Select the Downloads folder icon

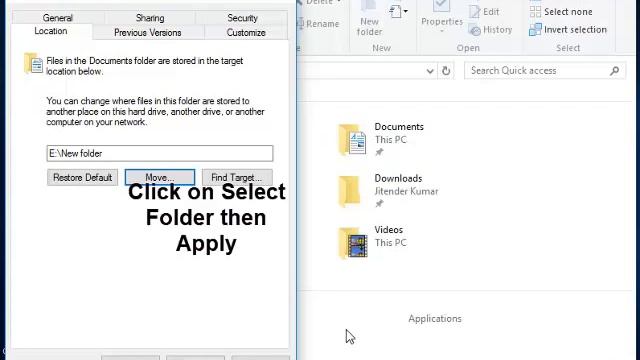tap(350, 191)
